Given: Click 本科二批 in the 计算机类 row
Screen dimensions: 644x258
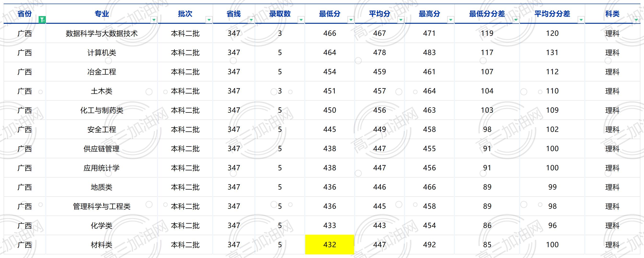Looking at the screenshot, I should coord(185,52).
